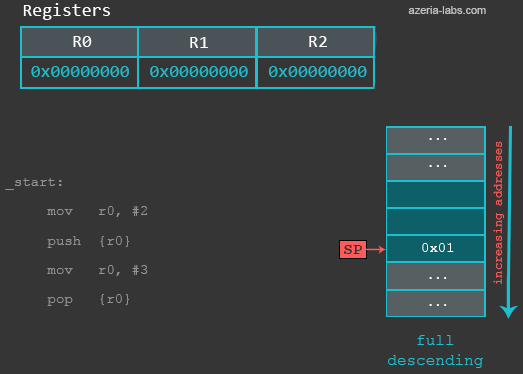Click the push {r0} instruction
Image resolution: width=523 pixels, height=374 pixels.
(x=88, y=241)
